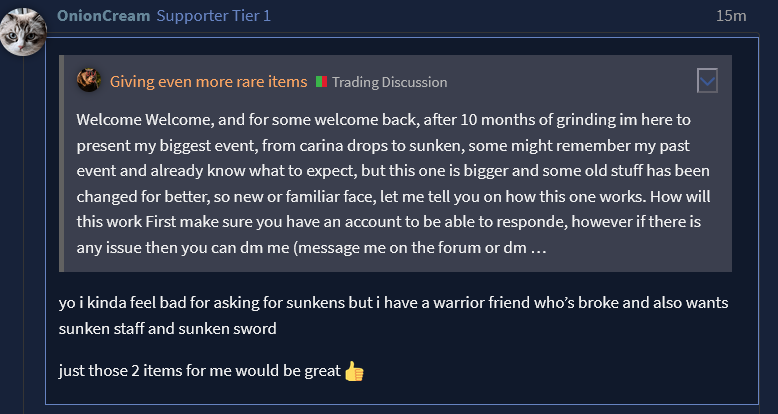Viewport: 778px width, 414px height.
Task: Expand the quoted post with chevron
Action: coord(707,81)
